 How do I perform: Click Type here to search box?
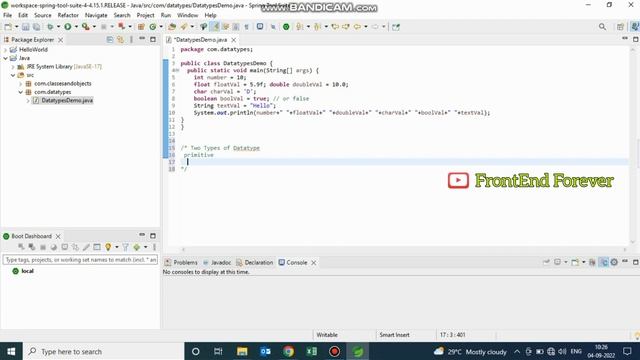click(x=104, y=351)
